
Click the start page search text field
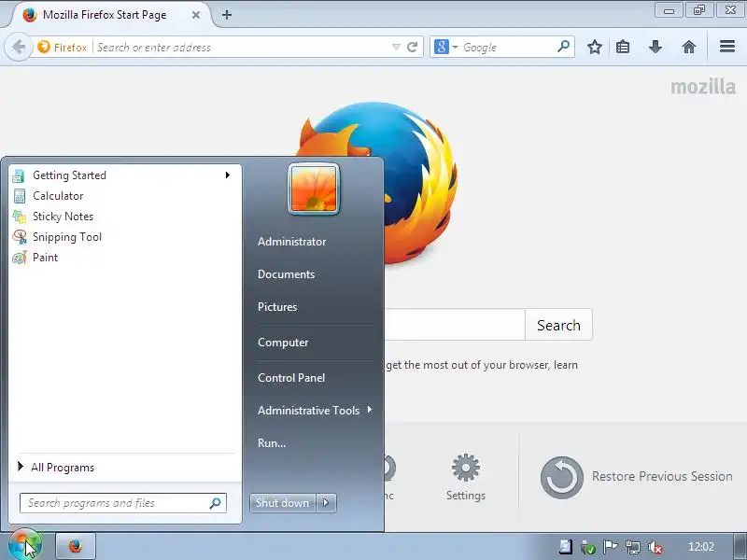[455, 325]
